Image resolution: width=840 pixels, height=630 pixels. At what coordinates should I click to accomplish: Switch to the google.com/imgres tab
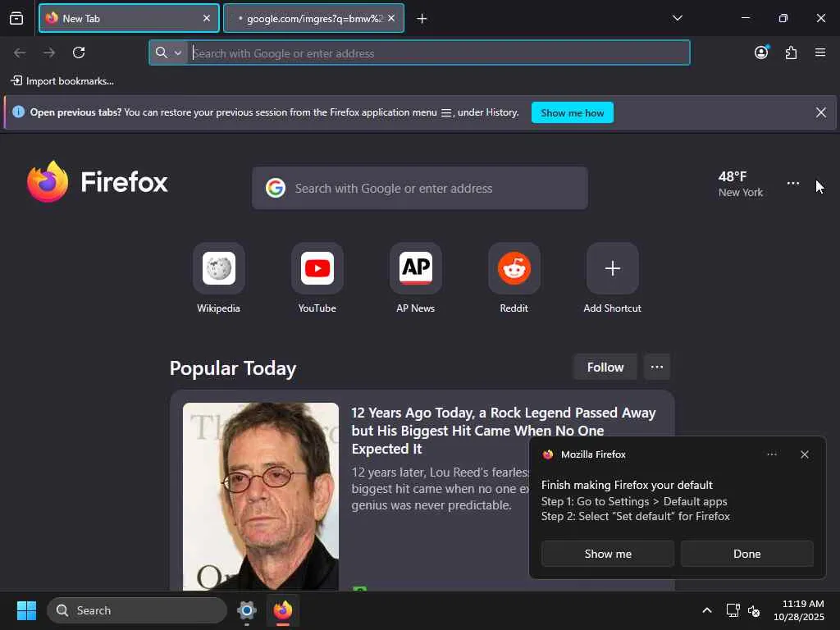pos(313,18)
